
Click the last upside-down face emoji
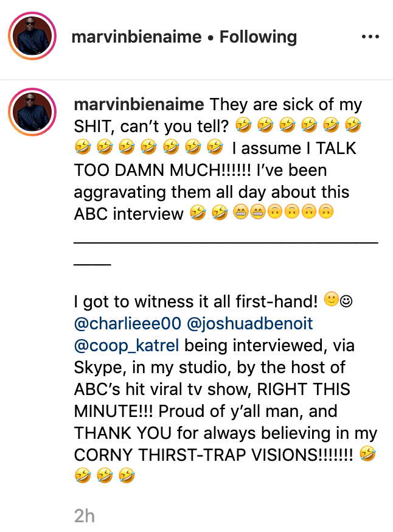(326, 212)
